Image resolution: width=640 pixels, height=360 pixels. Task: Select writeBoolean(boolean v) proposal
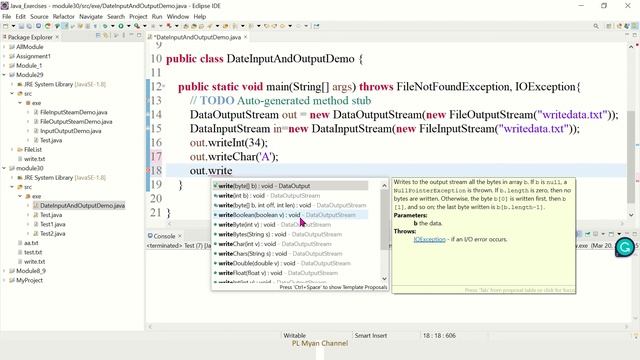[x=290, y=215]
